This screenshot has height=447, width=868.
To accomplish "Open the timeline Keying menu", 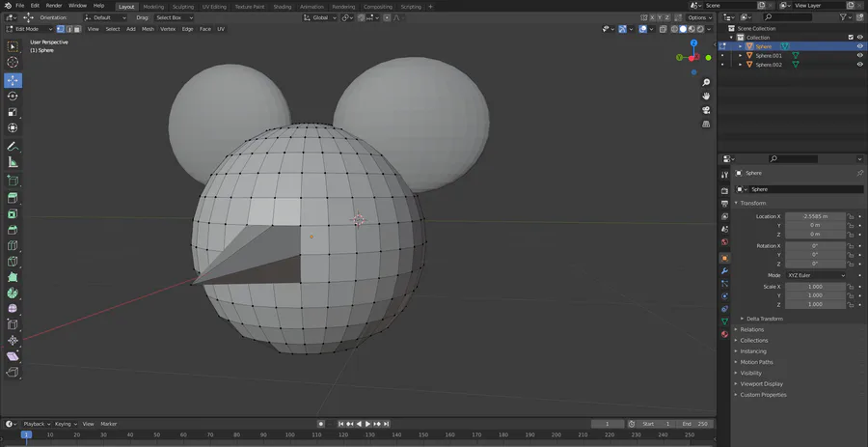I will 66,424.
